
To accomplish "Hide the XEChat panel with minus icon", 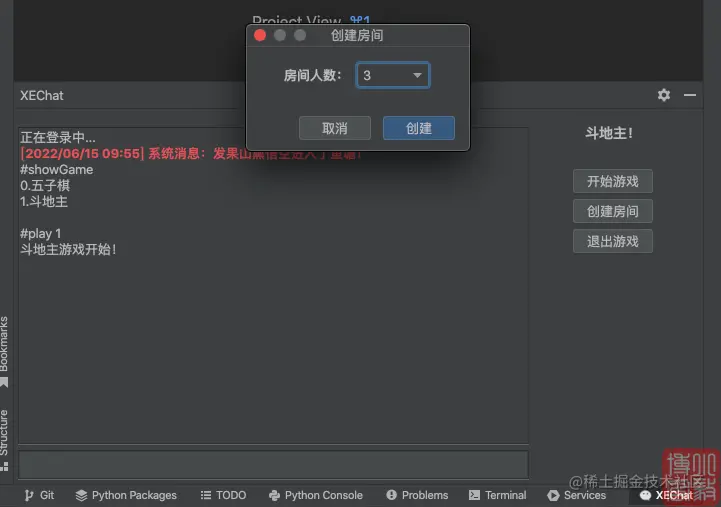I will [x=690, y=95].
